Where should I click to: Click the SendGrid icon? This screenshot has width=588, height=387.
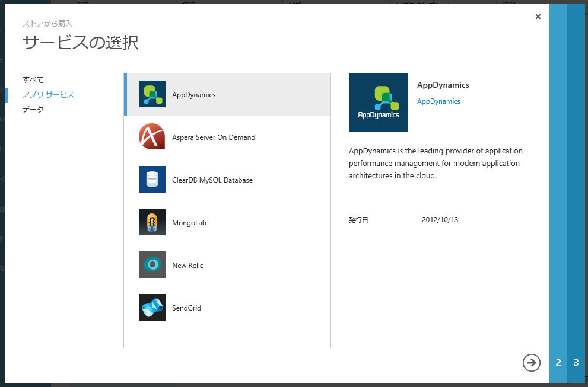pyautogui.click(x=152, y=308)
